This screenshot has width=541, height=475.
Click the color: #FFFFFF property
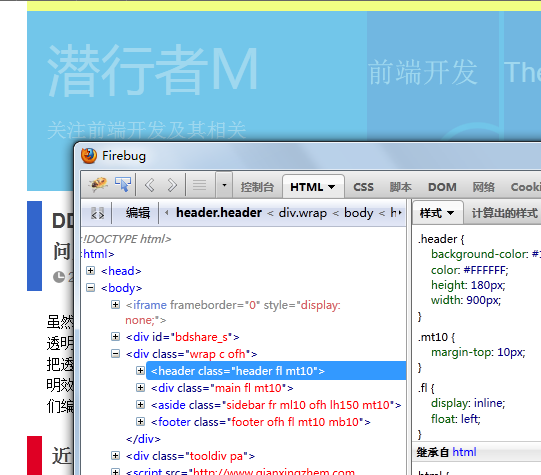(x=470, y=270)
